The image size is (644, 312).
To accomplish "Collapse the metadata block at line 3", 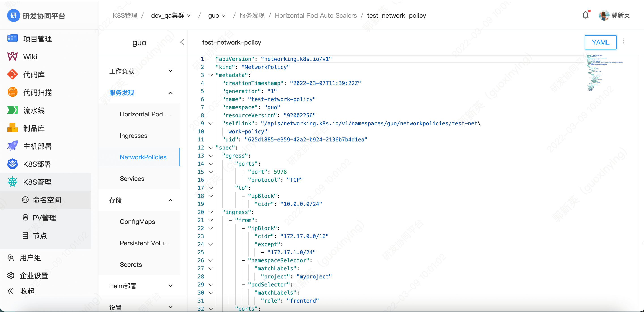I will pyautogui.click(x=211, y=75).
